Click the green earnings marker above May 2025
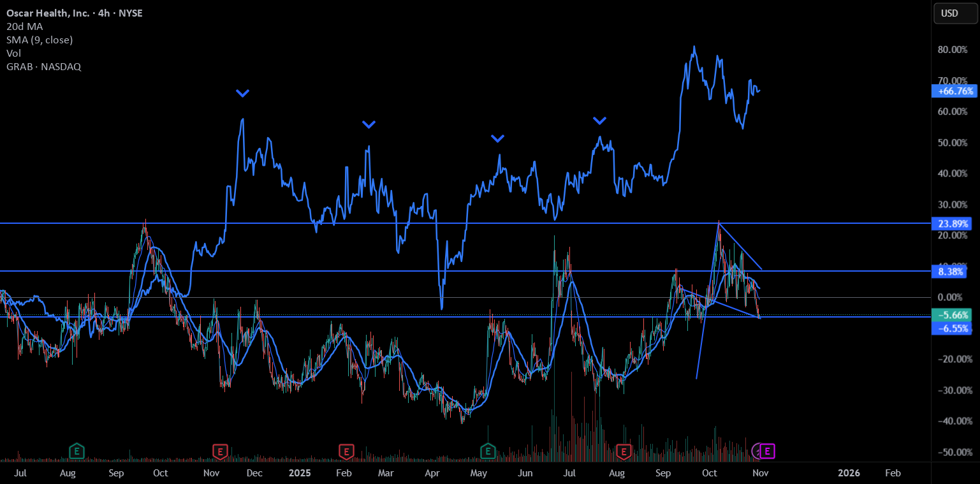 (x=488, y=451)
